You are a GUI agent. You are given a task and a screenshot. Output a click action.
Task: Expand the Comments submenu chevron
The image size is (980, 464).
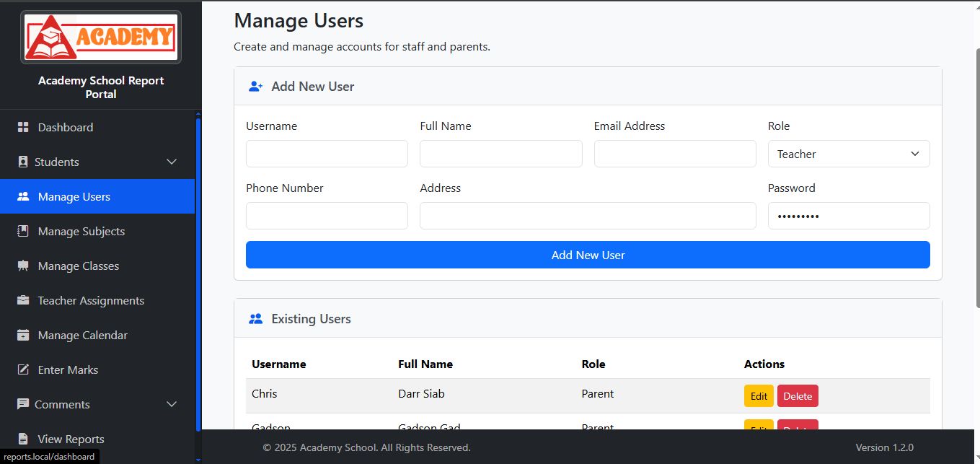point(172,404)
